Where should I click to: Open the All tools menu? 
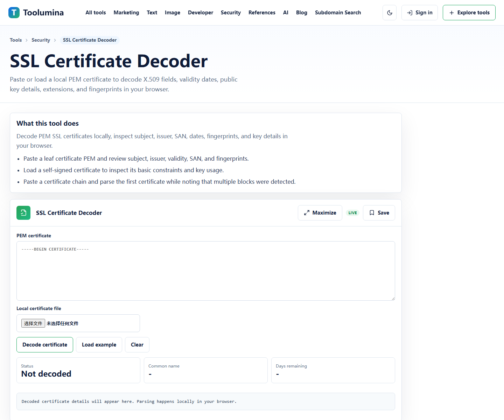coord(96,13)
